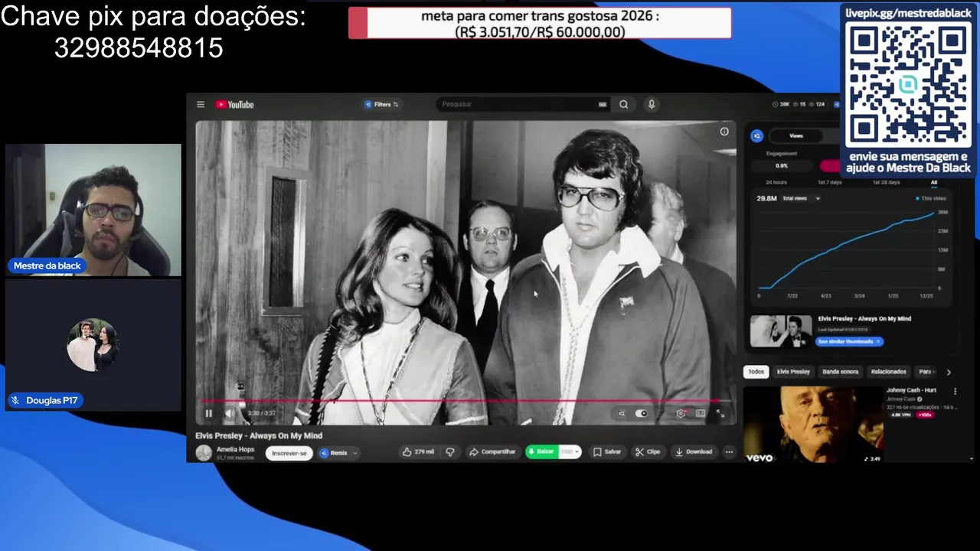Open Johnny Cash - Hurt video thumbnail
Image resolution: width=980 pixels, height=551 pixels.
coord(813,424)
